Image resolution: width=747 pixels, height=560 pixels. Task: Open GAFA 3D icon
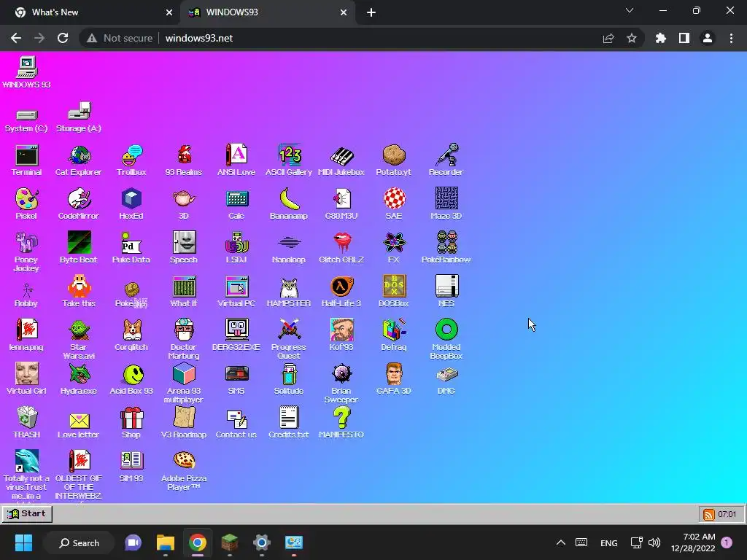[393, 379]
